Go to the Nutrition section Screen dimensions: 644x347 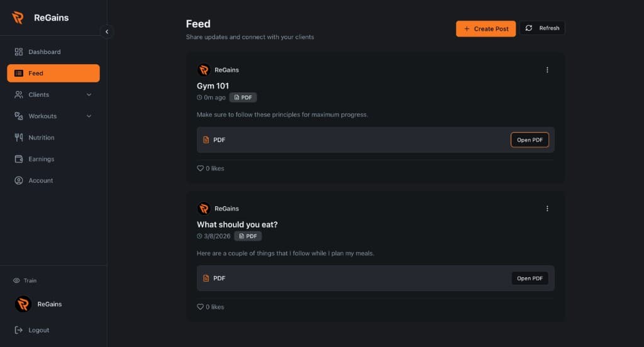pyautogui.click(x=41, y=138)
